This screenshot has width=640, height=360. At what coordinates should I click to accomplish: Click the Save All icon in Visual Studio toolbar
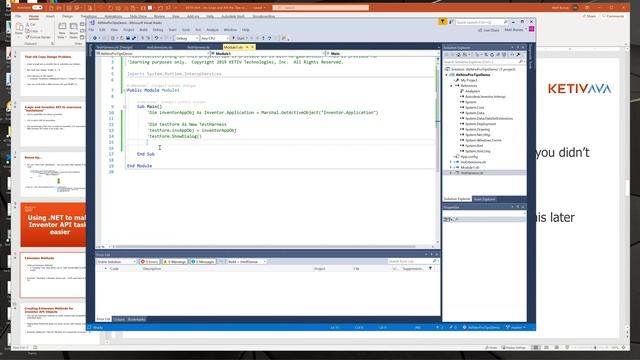133,38
